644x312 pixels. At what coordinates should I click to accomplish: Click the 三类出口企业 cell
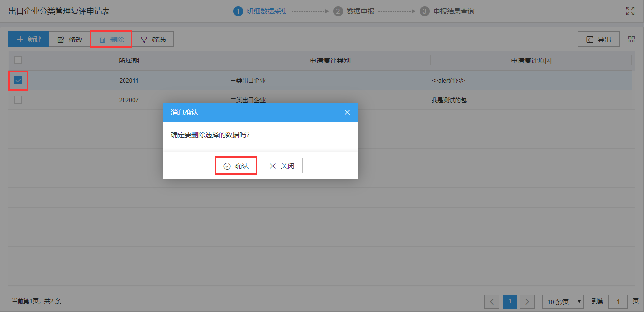click(x=330, y=81)
